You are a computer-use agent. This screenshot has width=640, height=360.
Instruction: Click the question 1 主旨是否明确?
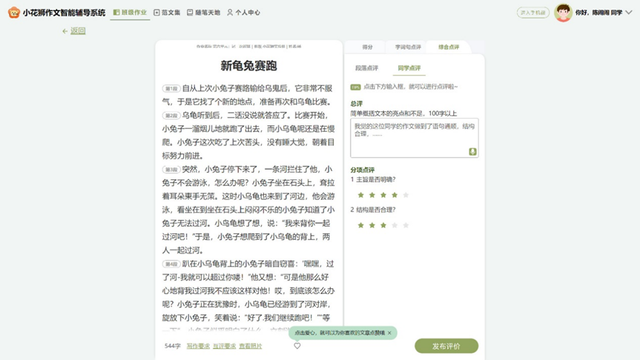373,180
